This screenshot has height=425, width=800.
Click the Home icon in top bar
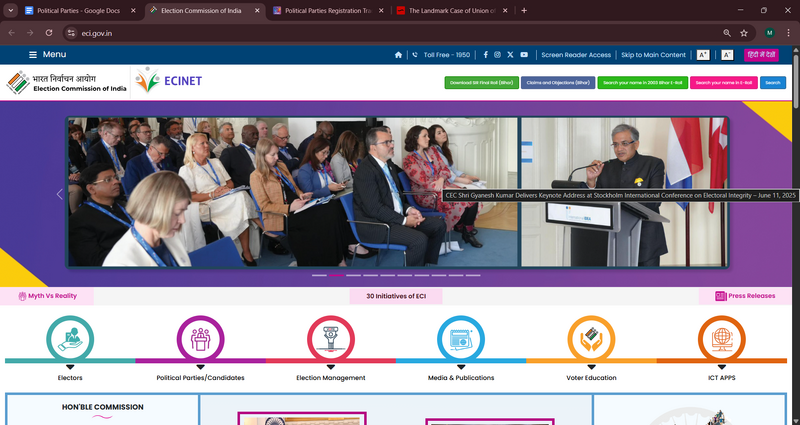399,55
